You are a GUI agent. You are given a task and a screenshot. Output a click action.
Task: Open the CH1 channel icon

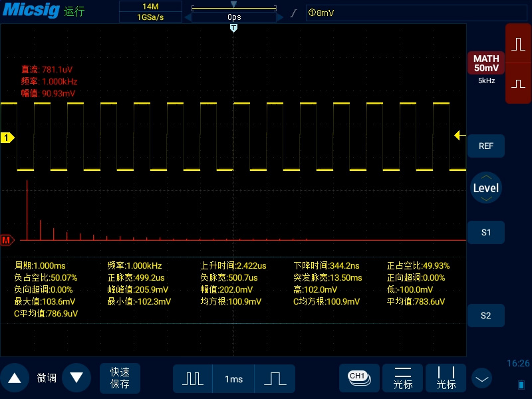(359, 378)
